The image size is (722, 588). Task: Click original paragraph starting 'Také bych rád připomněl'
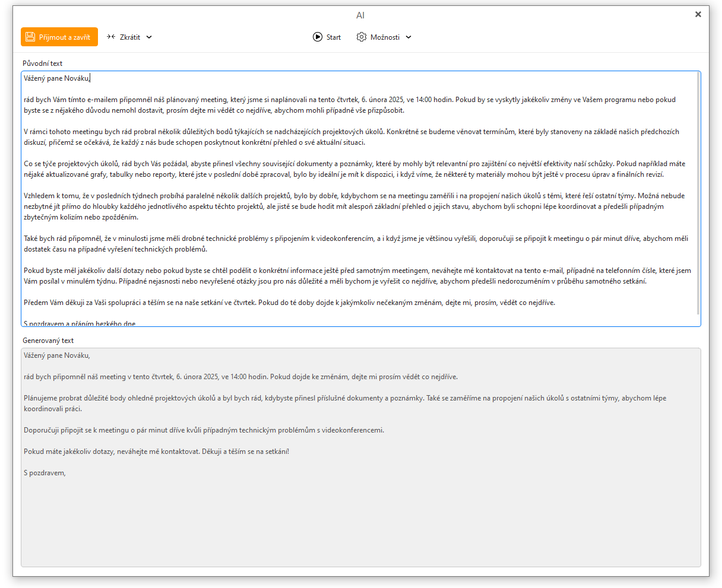(356, 244)
